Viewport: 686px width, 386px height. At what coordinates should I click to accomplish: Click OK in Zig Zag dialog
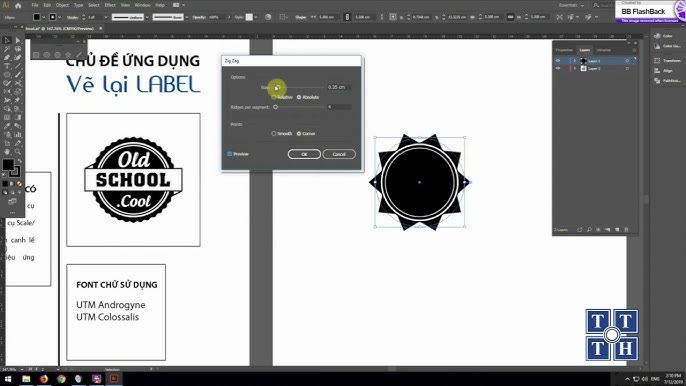coord(304,154)
